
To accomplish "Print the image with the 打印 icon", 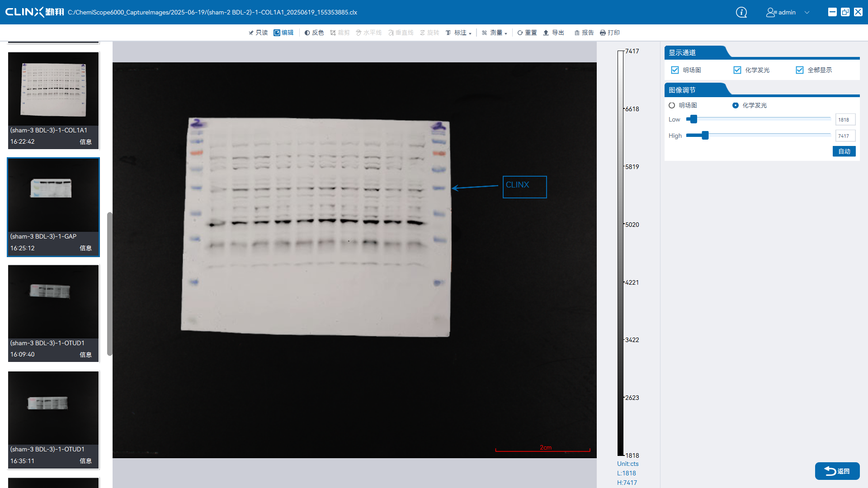I will [x=603, y=33].
